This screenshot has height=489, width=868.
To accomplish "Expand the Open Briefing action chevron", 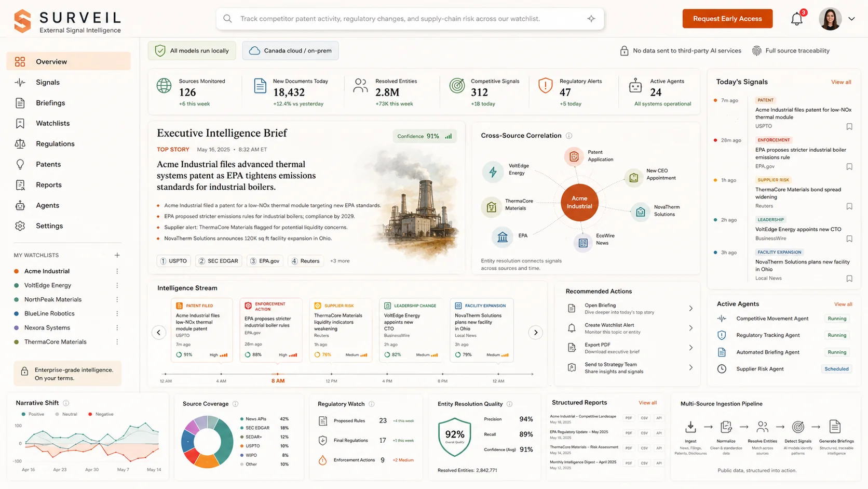I will click(690, 309).
